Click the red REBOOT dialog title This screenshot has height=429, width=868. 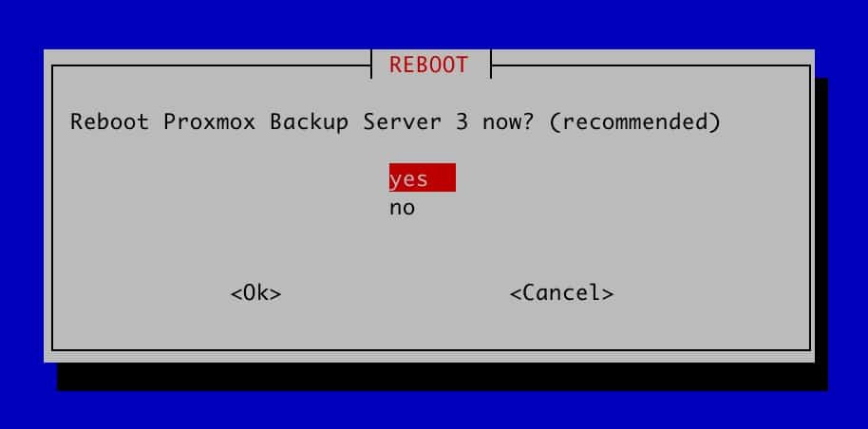[428, 65]
